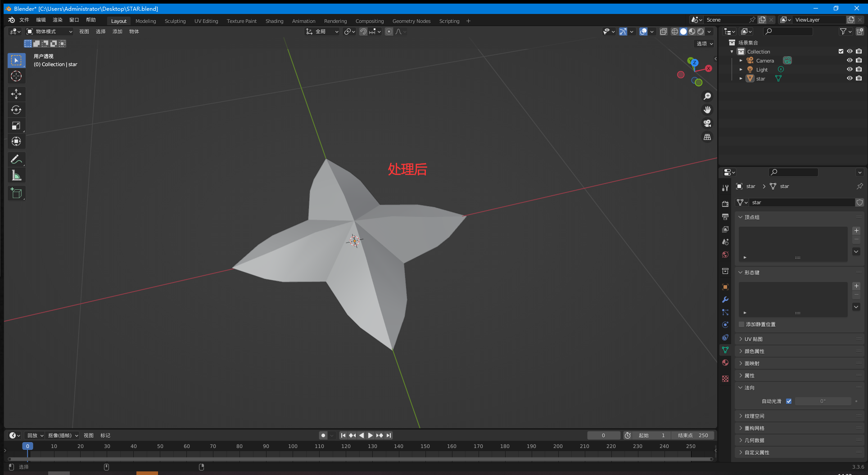Collapse the Vertex Groups panel
The image size is (868, 475).
(x=740, y=217)
